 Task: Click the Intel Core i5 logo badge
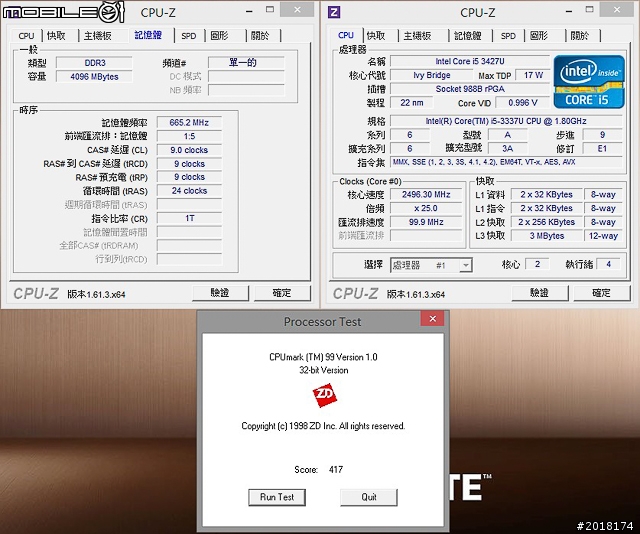(x=589, y=82)
